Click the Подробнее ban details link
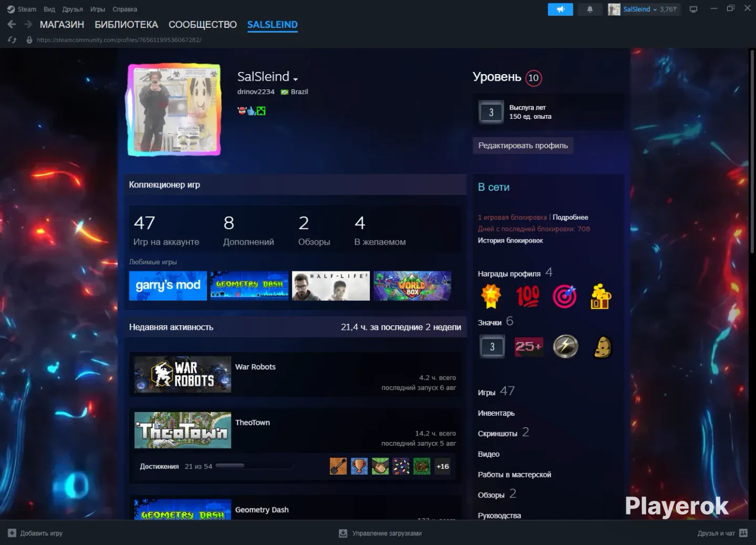 (x=570, y=217)
